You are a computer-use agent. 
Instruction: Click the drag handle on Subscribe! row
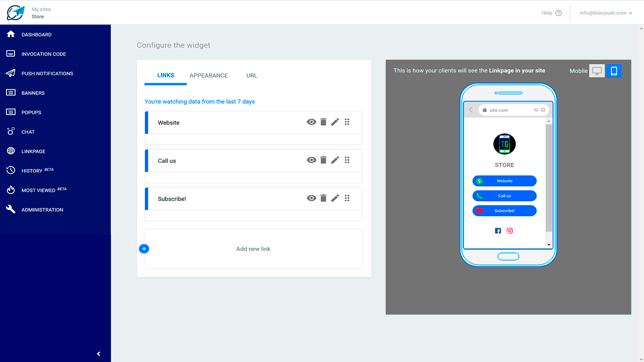[347, 198]
